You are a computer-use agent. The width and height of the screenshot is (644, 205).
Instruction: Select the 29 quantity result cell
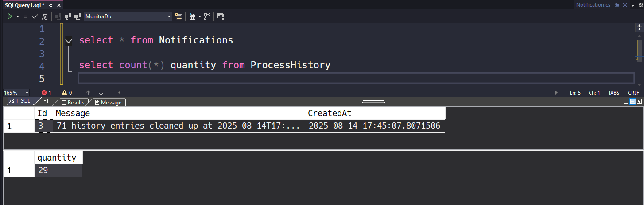58,170
